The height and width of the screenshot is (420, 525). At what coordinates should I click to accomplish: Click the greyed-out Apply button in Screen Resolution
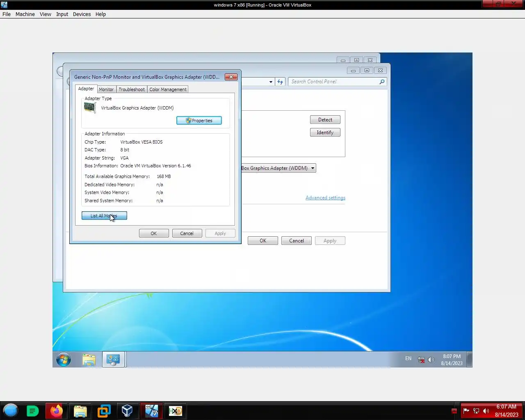click(x=330, y=241)
